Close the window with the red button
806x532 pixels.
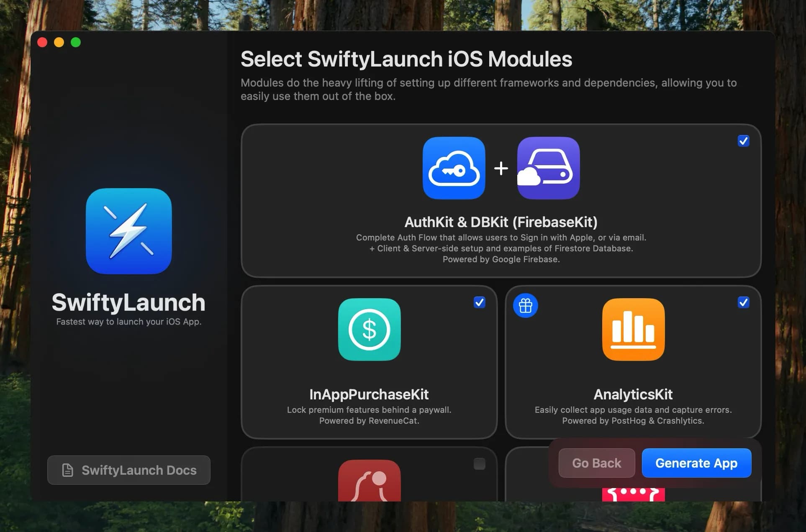click(42, 42)
